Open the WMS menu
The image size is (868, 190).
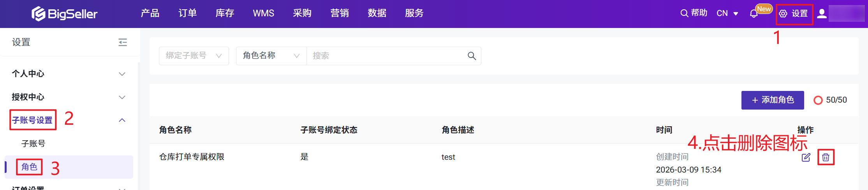point(263,13)
